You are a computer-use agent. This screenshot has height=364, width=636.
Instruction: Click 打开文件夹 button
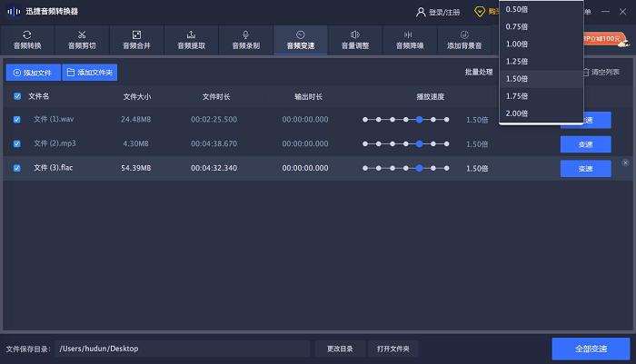(x=393, y=349)
